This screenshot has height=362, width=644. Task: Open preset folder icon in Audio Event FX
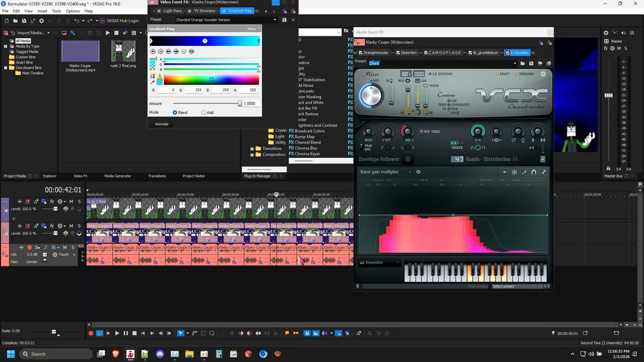pyautogui.click(x=523, y=63)
